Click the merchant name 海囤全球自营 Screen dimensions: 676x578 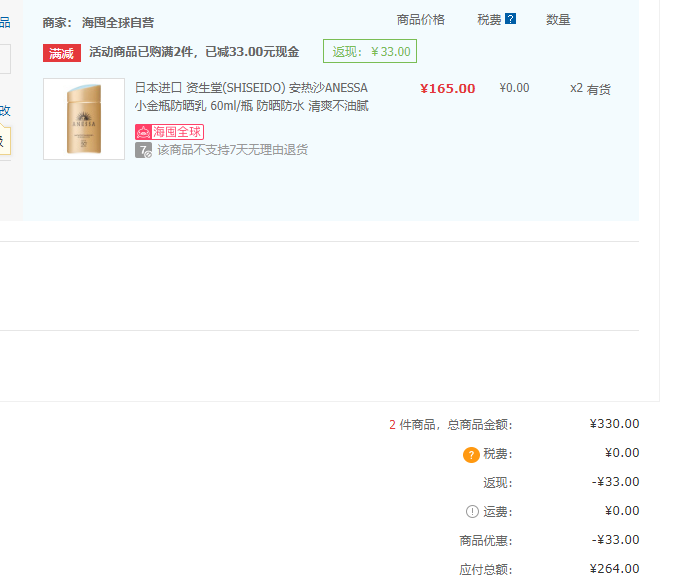(x=118, y=22)
